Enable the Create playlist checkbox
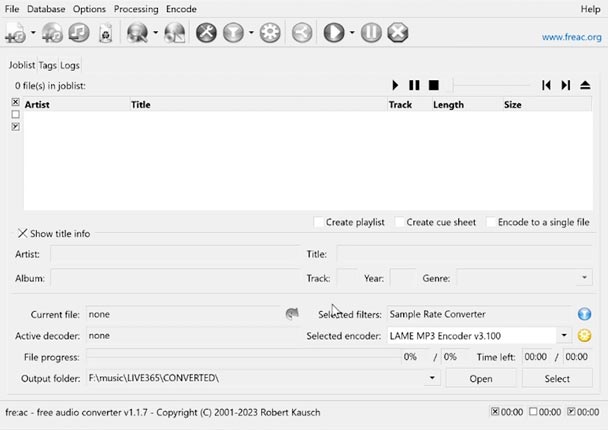608x430 pixels. [x=319, y=222]
